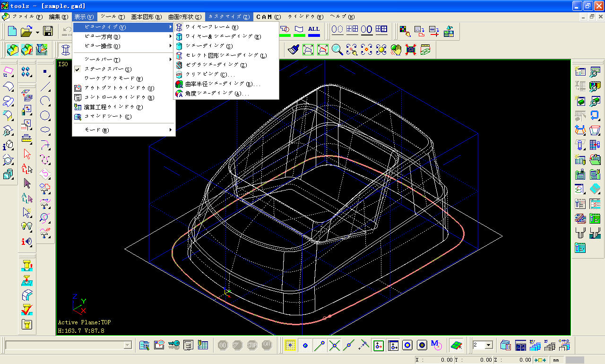This screenshot has width=605, height=364.
Task: Select シェーディング (S) view type
Action: coord(226,46)
